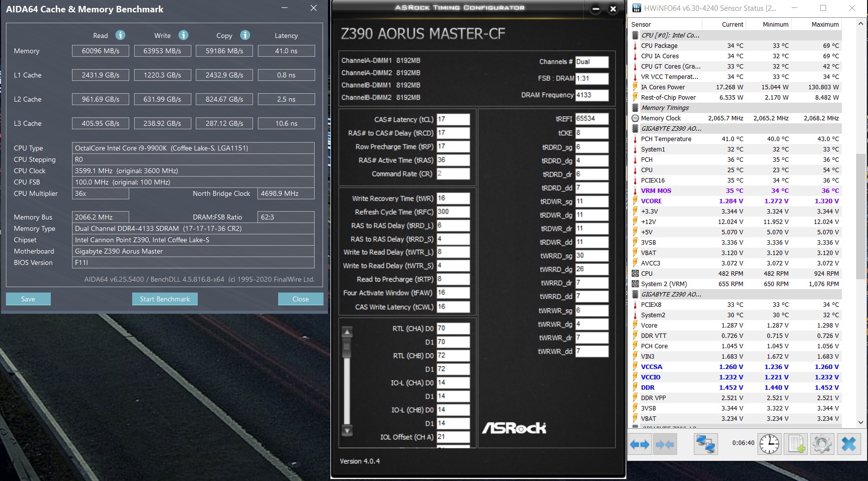Click the scroll-up arrow in ASRock Timing Configurator
The height and width of the screenshot is (481, 868).
(347, 332)
